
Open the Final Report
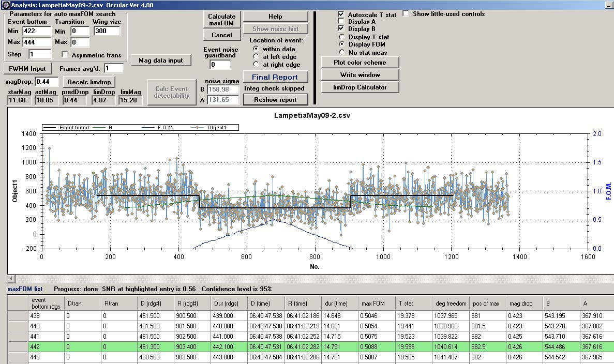(x=275, y=77)
